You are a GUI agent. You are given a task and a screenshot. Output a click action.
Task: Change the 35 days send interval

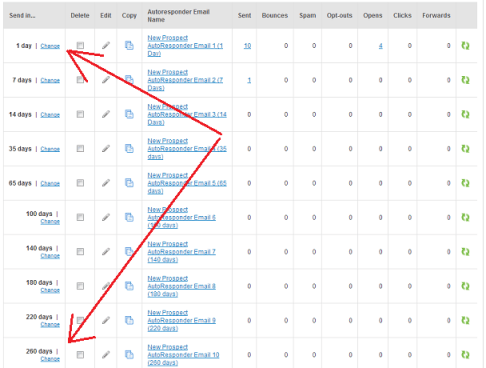[50, 149]
